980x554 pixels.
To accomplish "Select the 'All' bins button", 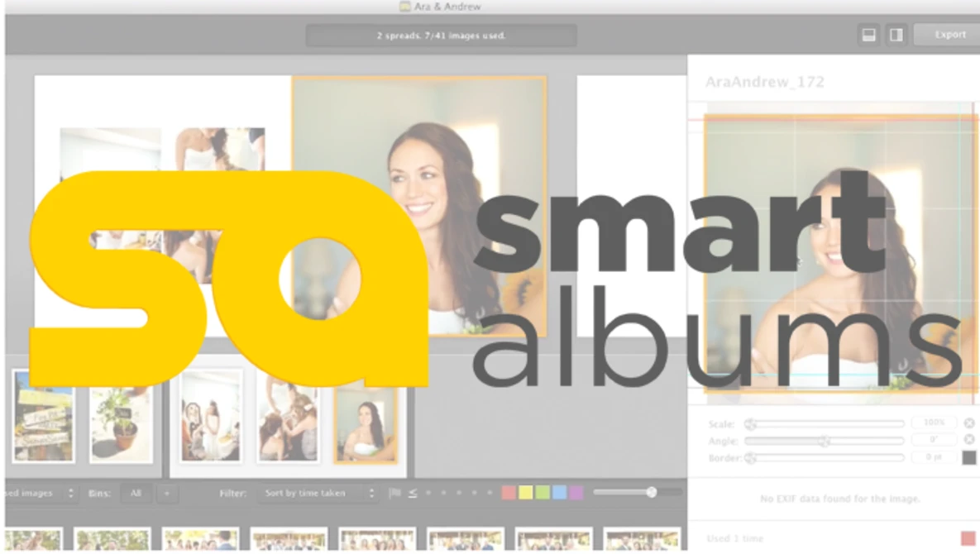I will (136, 494).
